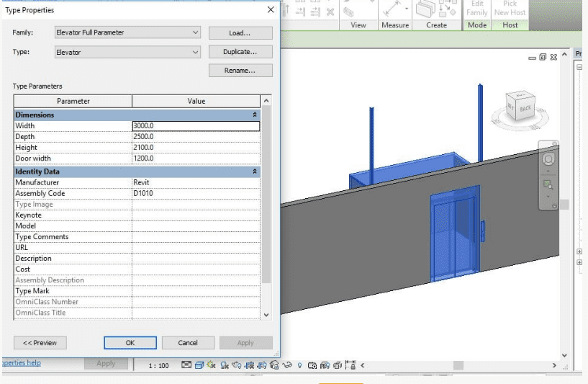Click the Visual Style icon in view bar
This screenshot has height=384, width=588.
(x=199, y=365)
